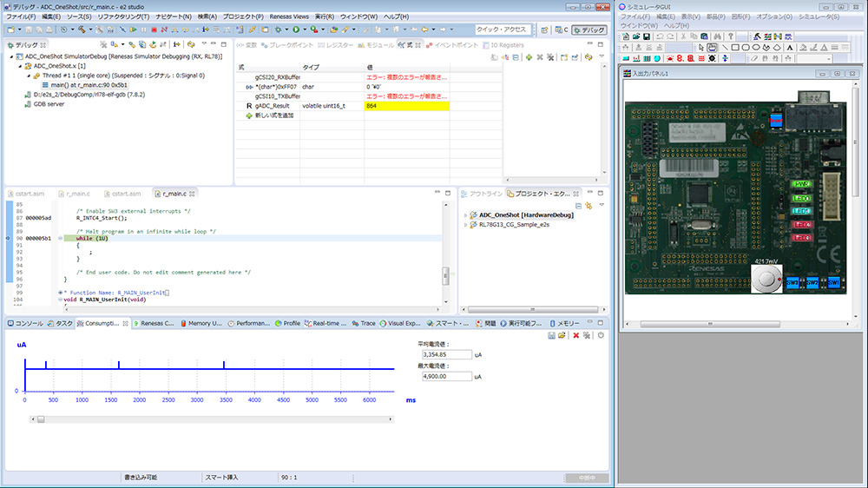Click the 新しい式を追加 add expression row

pyautogui.click(x=274, y=115)
